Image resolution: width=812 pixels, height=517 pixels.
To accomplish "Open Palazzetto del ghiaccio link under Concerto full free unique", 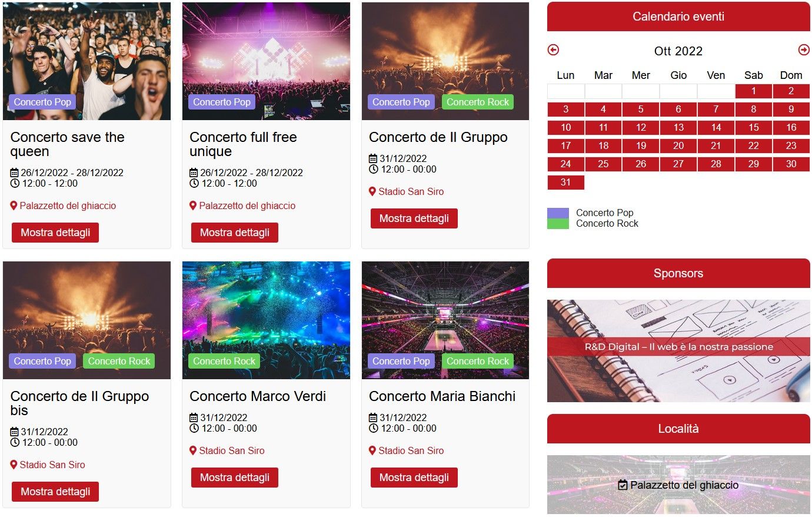I will click(x=247, y=206).
